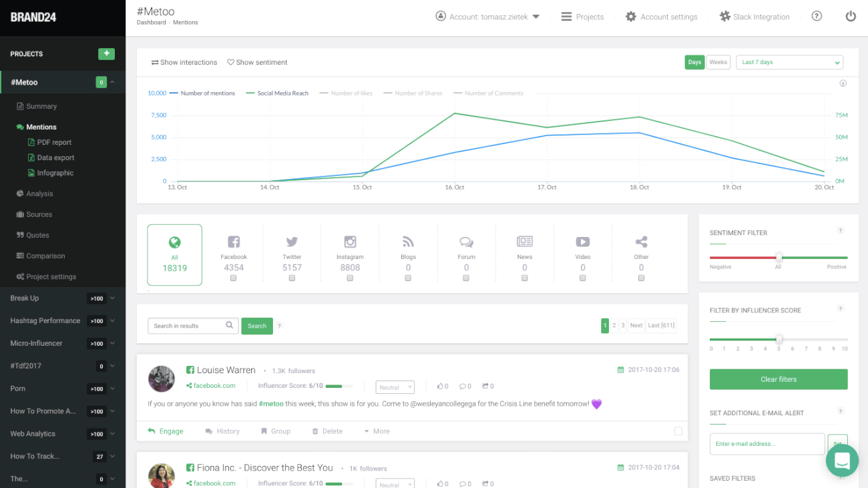Open Project settings in the sidebar
Image resolution: width=868 pixels, height=488 pixels.
[x=46, y=276]
